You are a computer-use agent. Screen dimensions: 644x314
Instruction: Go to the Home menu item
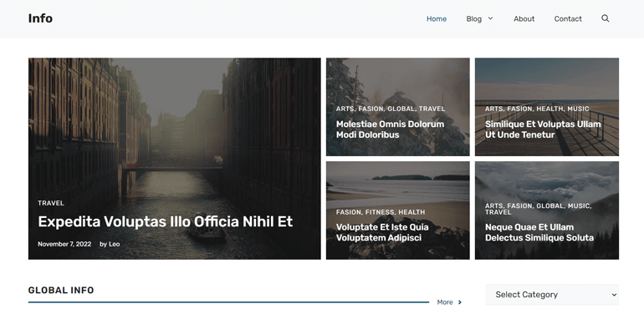(437, 19)
